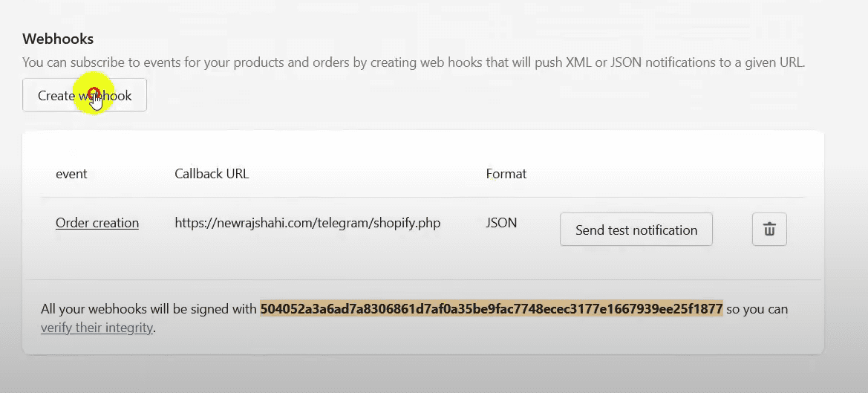The image size is (868, 393).
Task: Click the Create webhook button
Action: tap(85, 96)
